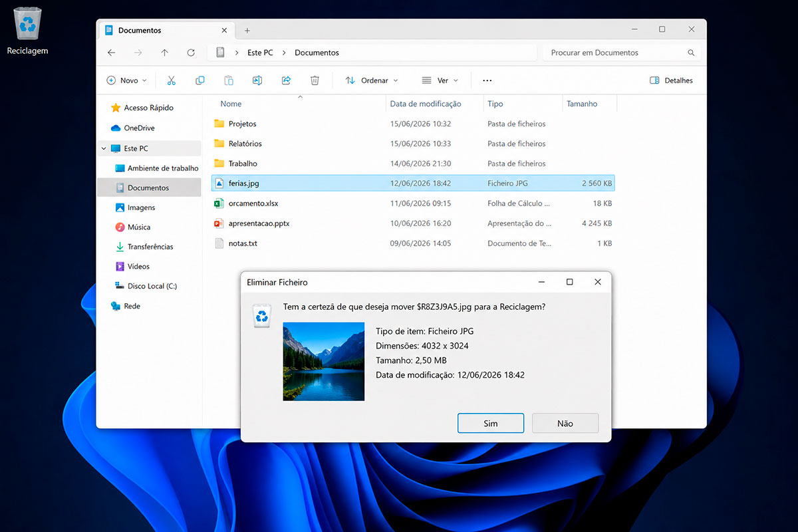Add a new tab with the plus icon
The image size is (798, 532).
coord(247,31)
